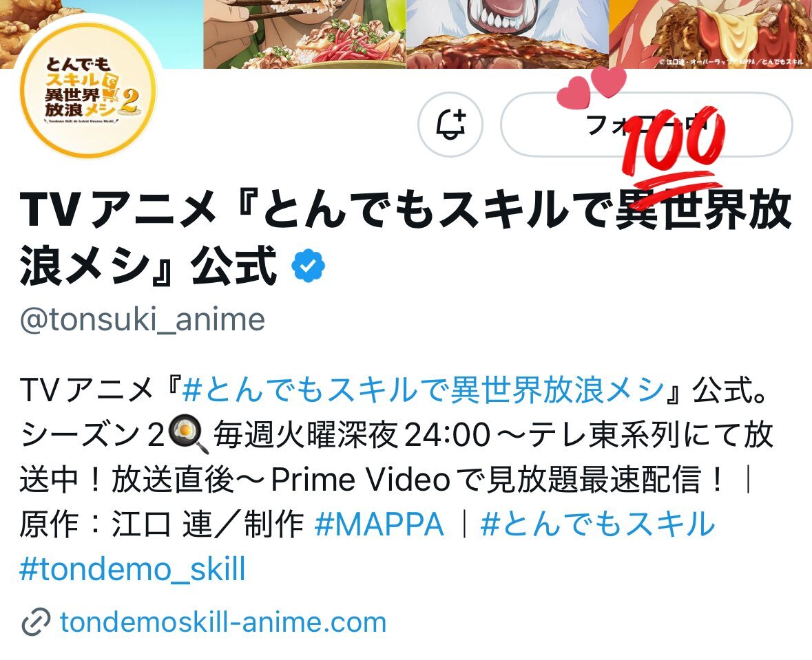Open the #tondemo_skill hashtag

coord(132,569)
